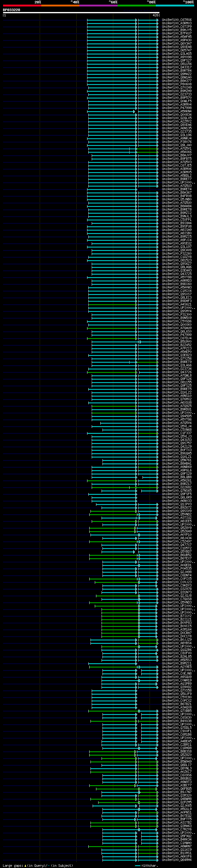Open the UniRef100_C1HWA0 entry
Viewport: 197px width, 868px height.
point(176,843)
